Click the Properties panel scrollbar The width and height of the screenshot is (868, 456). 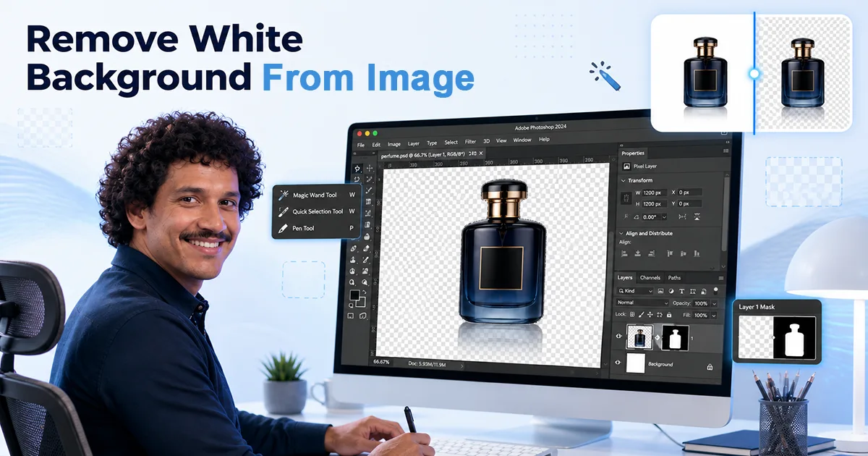[x=726, y=213]
